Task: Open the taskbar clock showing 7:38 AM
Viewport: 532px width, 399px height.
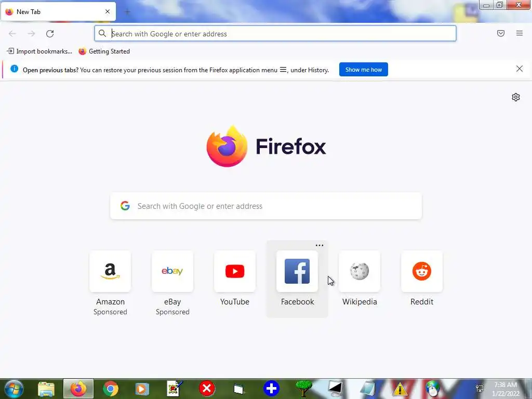Action: (x=506, y=389)
